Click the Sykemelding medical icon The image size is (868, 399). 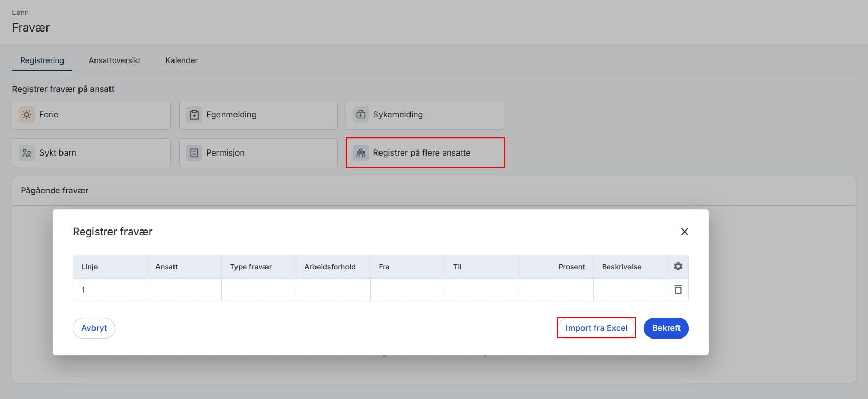pyautogui.click(x=361, y=115)
